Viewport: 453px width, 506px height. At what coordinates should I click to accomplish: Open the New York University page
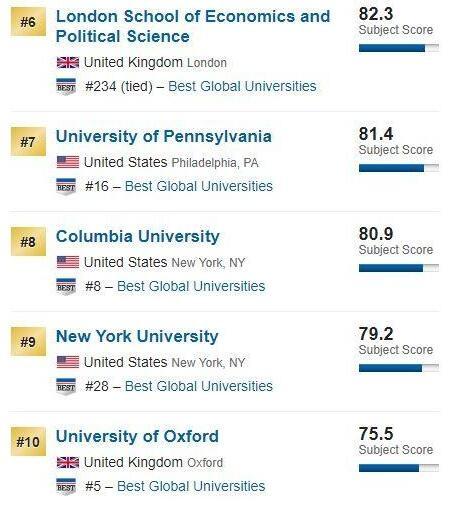tap(137, 336)
